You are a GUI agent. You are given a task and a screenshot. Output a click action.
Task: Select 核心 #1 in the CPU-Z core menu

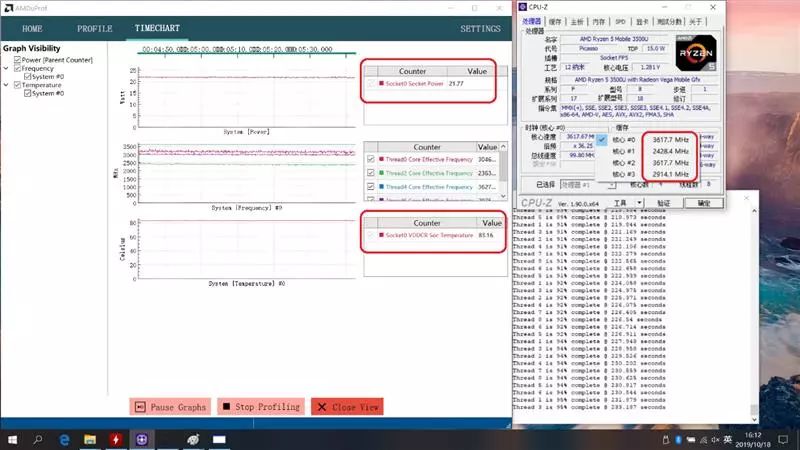[x=647, y=151]
